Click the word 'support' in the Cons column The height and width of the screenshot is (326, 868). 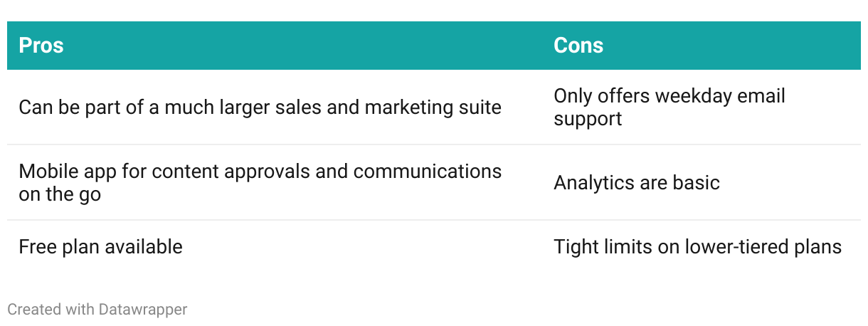(x=588, y=118)
